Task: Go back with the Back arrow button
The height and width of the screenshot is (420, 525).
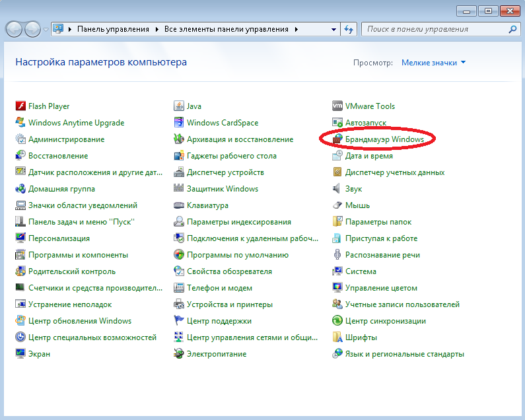Action: pyautogui.click(x=14, y=30)
